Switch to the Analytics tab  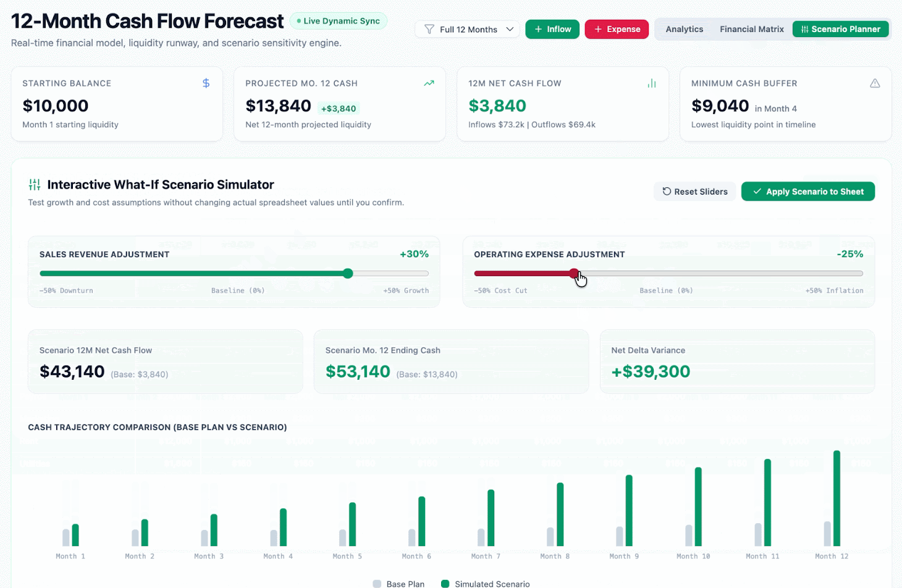(x=684, y=29)
